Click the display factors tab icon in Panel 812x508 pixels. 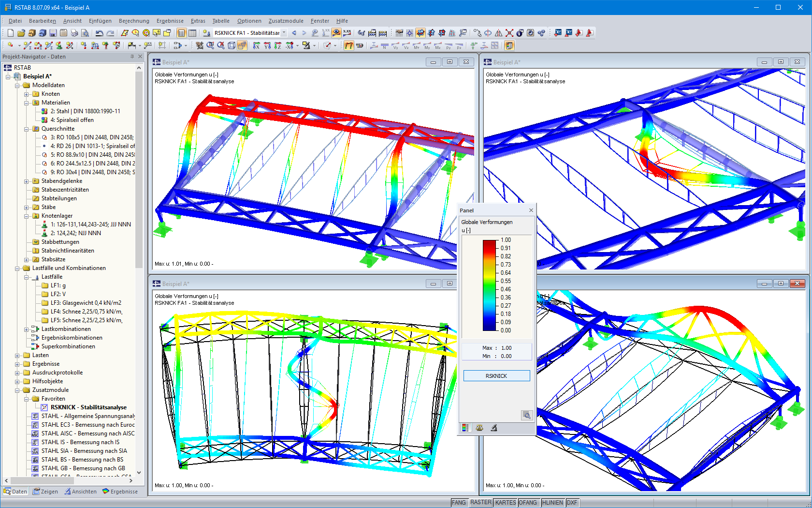[479, 428]
